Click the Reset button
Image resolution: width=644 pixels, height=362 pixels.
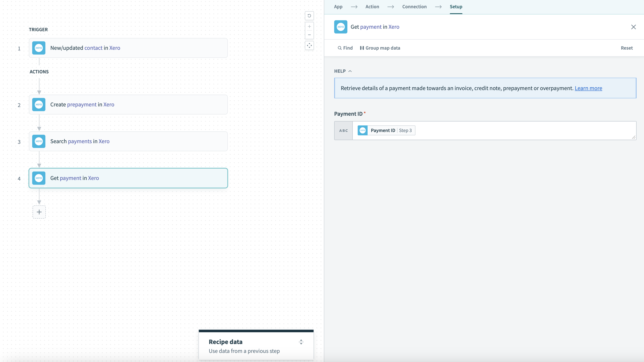tap(626, 48)
